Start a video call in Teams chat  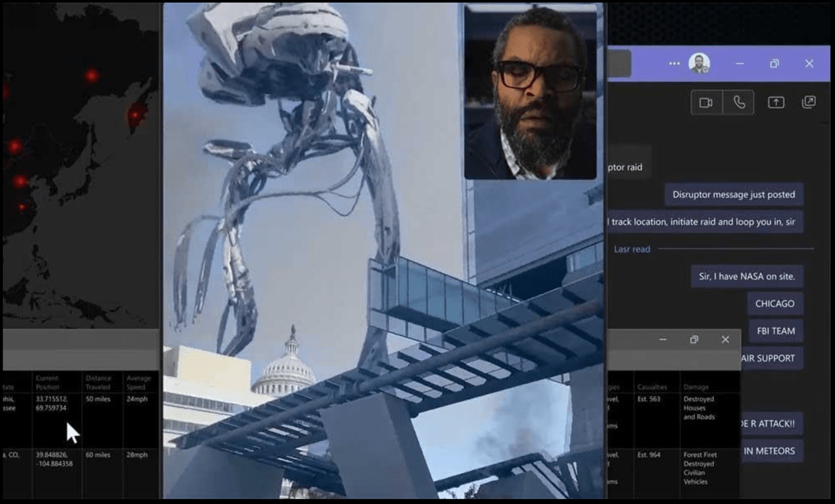(707, 103)
